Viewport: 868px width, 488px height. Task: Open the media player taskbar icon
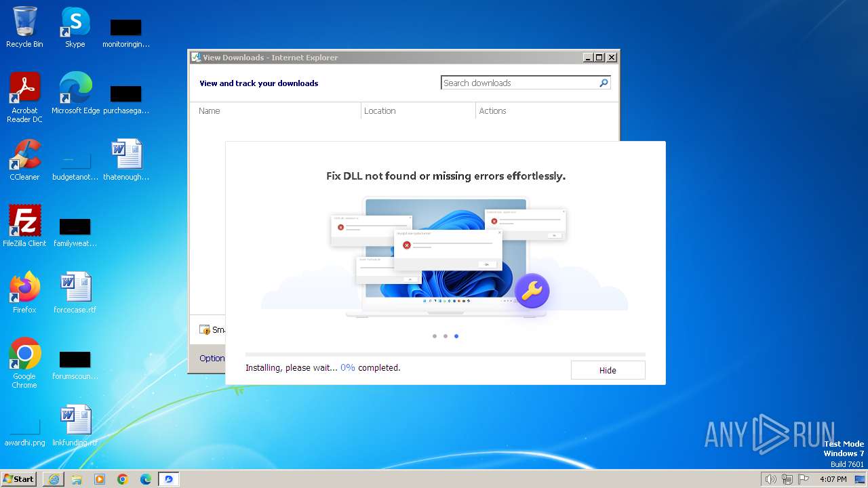(x=100, y=479)
